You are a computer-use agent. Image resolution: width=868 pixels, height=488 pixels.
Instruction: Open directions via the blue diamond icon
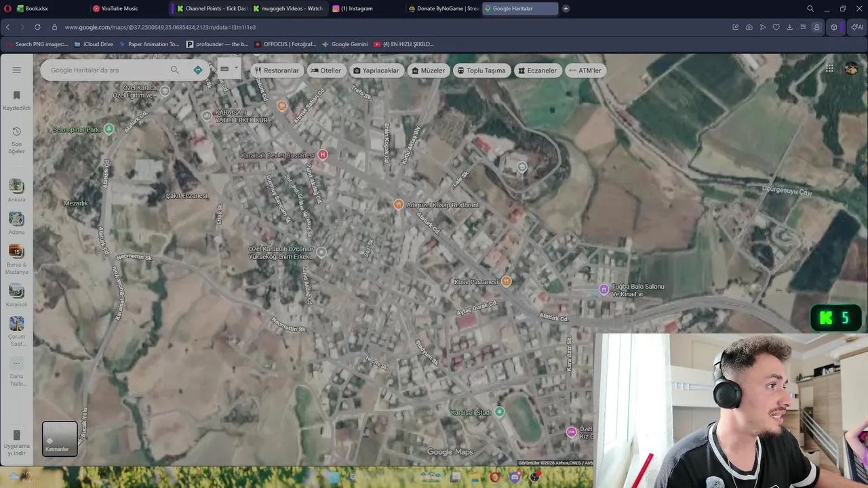pyautogui.click(x=197, y=70)
